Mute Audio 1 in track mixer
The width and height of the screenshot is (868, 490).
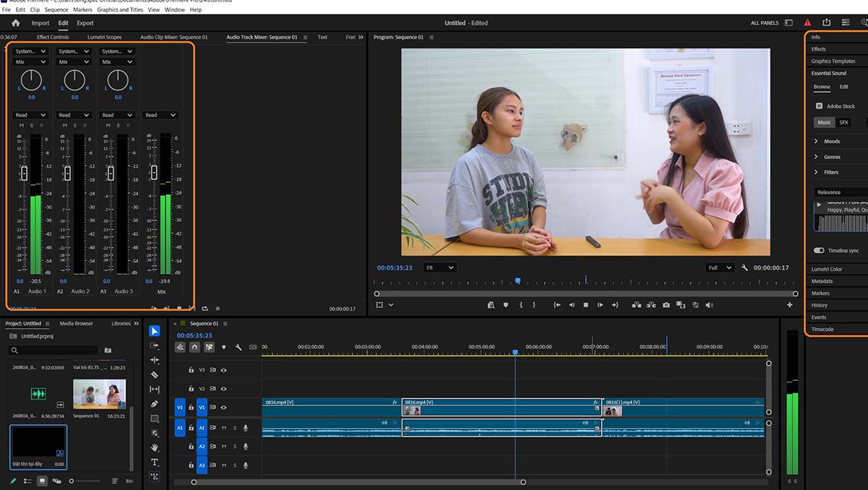(22, 125)
